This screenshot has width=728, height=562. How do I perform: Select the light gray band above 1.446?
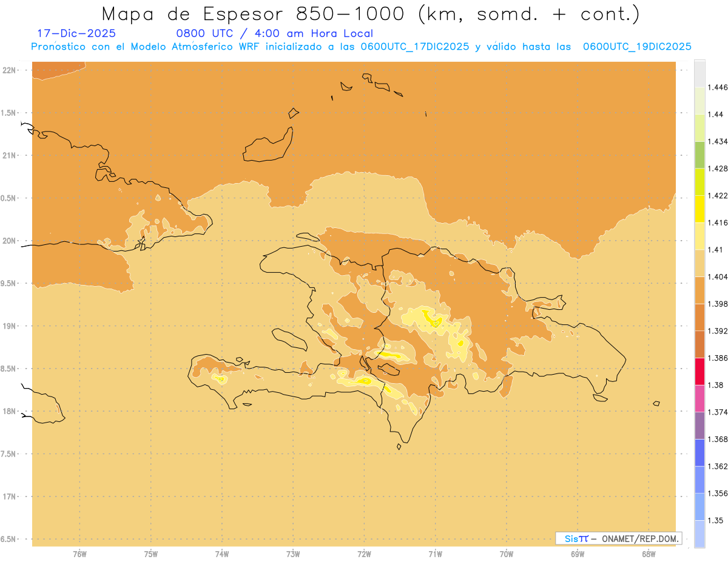point(699,73)
